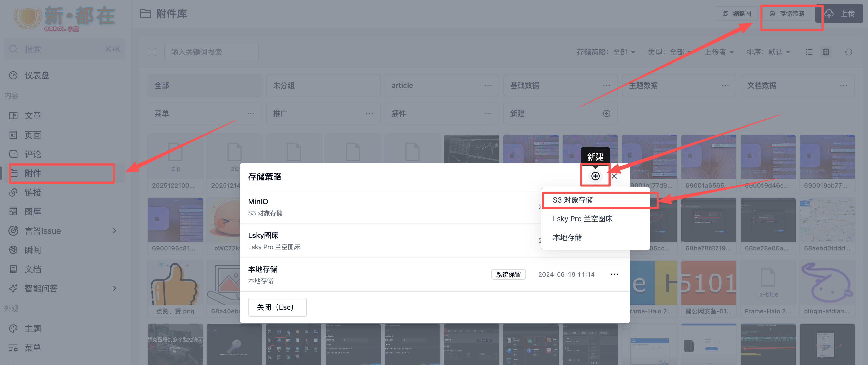Open 图库 gallery in the sidebar
Image resolution: width=868 pixels, height=365 pixels.
tap(32, 211)
